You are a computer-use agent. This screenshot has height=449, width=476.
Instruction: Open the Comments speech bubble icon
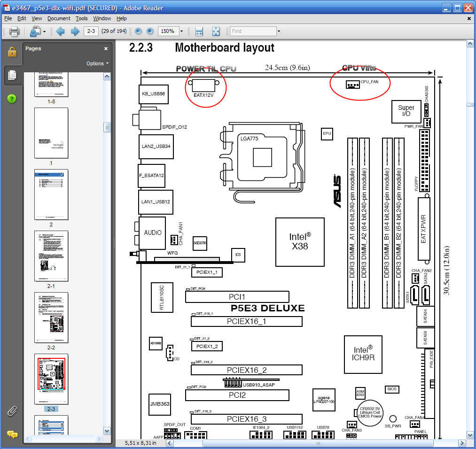pos(12,434)
